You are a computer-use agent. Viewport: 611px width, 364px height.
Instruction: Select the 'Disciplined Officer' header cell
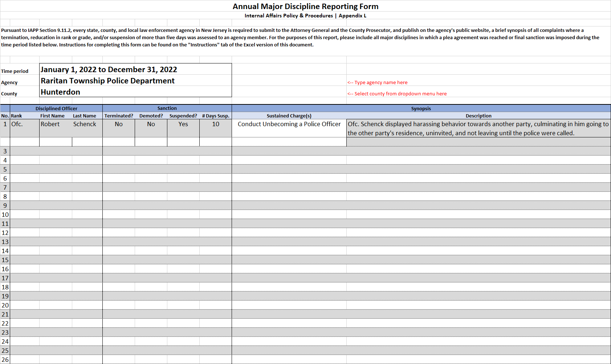[x=56, y=108]
